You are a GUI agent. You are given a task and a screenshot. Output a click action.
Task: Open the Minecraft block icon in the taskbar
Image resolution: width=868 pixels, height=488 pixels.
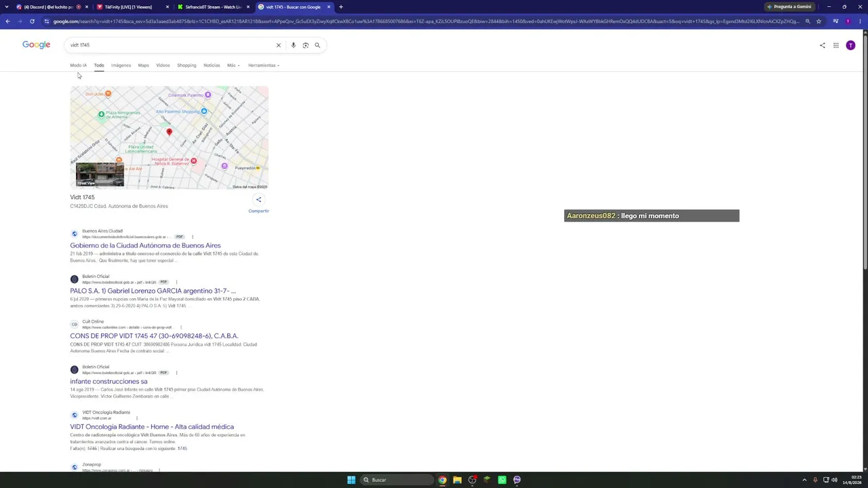(487, 480)
